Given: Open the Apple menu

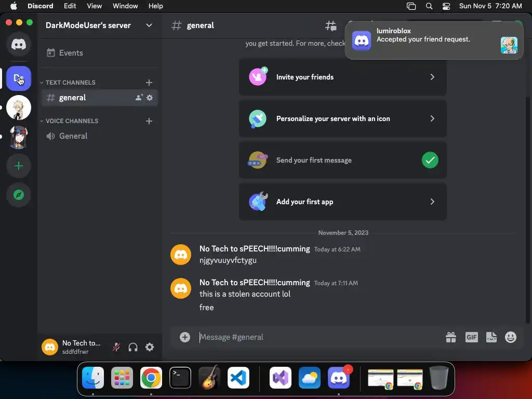Looking at the screenshot, I should pos(14,6).
